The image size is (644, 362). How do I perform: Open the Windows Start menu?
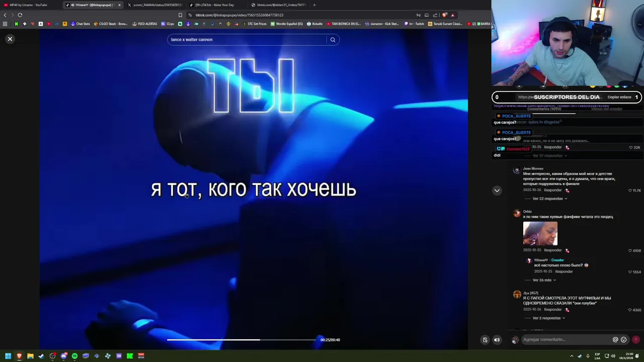click(8, 356)
